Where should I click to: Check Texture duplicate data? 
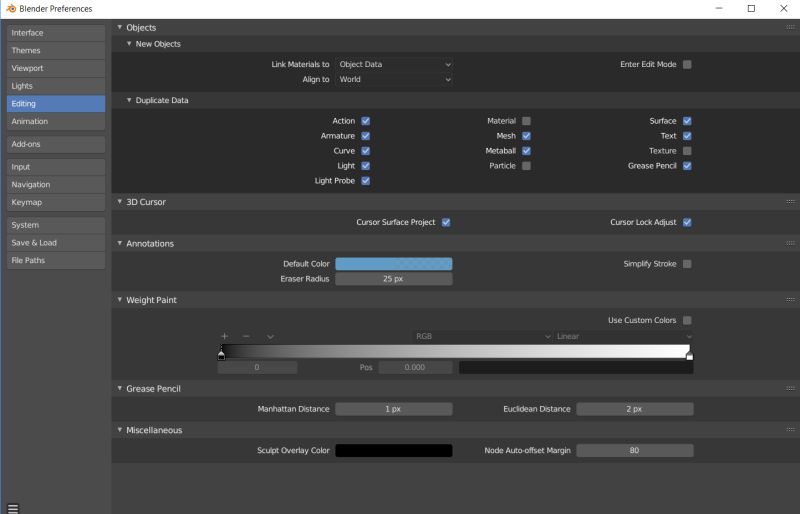687,151
